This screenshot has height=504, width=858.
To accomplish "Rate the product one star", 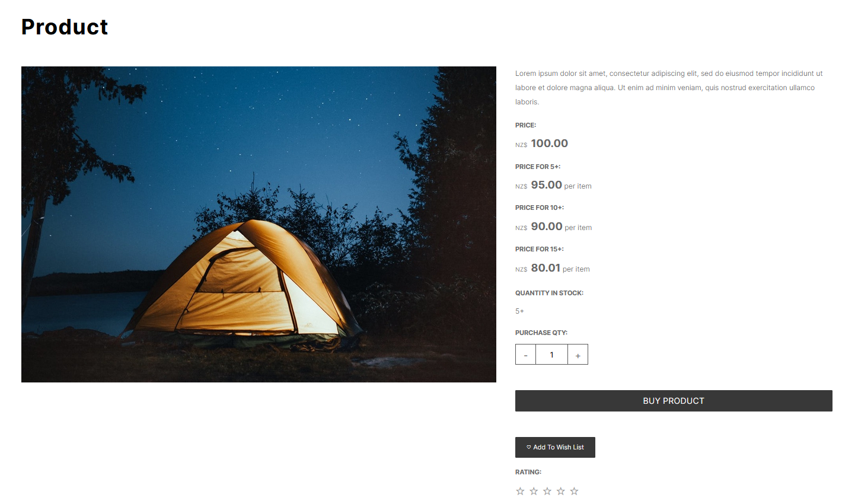I will click(520, 491).
